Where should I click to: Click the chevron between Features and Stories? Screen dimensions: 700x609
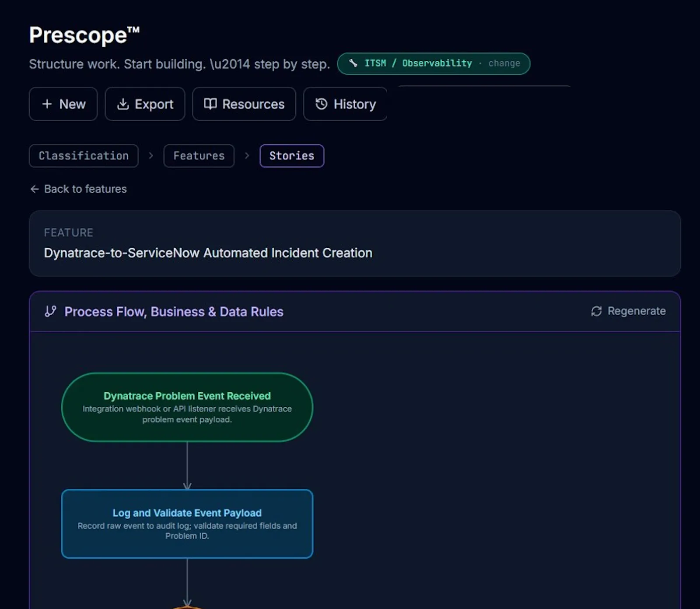point(247,155)
